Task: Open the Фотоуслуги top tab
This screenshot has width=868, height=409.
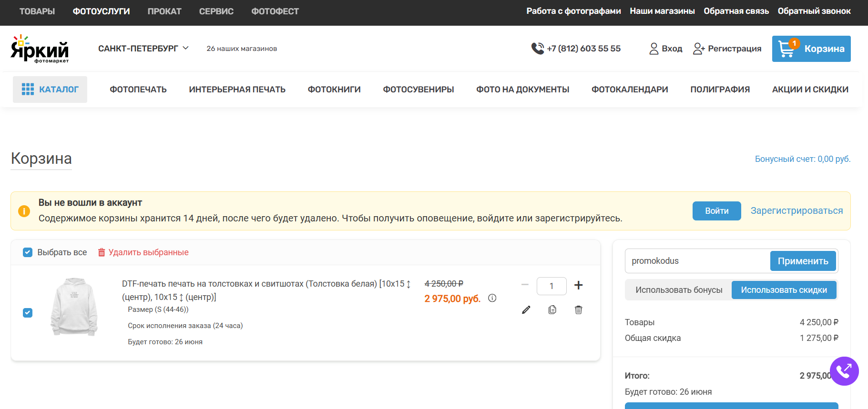Action: tap(101, 11)
